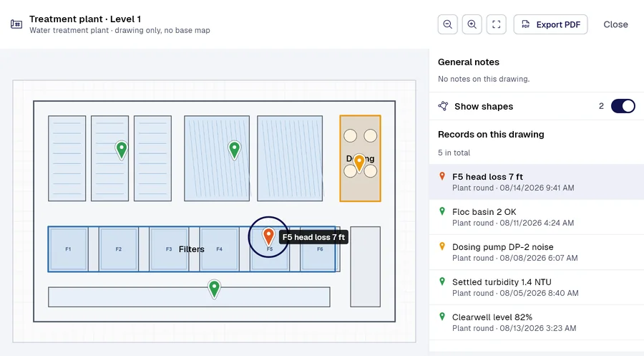Open the Settled turbidity 1.4 NTU record
Image resolution: width=644 pixels, height=356 pixels.
(x=537, y=287)
